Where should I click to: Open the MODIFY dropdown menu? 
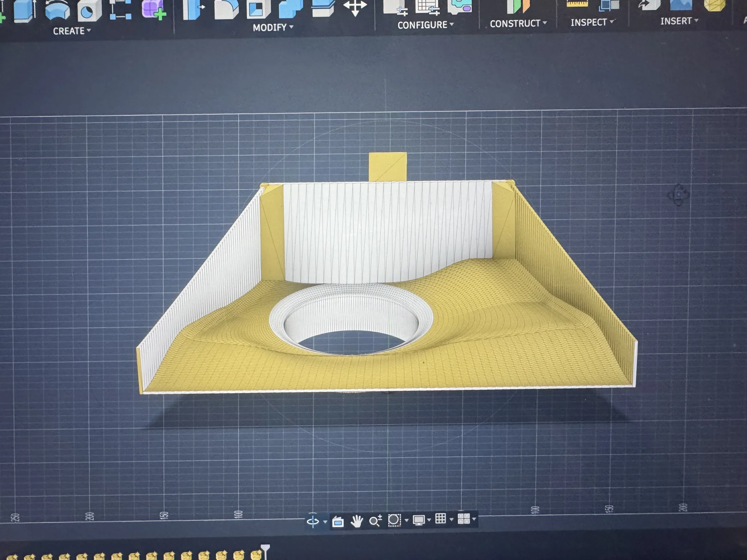tap(273, 27)
